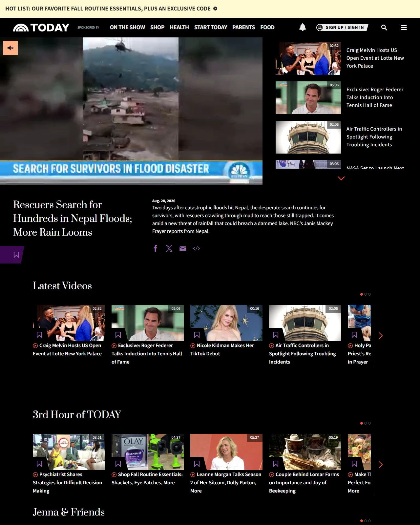
Task: Bookmark Leanne Morgan video
Action: tap(197, 464)
